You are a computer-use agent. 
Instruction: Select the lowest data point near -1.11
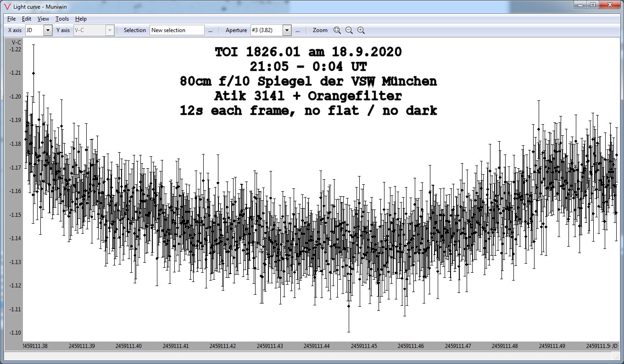349,306
